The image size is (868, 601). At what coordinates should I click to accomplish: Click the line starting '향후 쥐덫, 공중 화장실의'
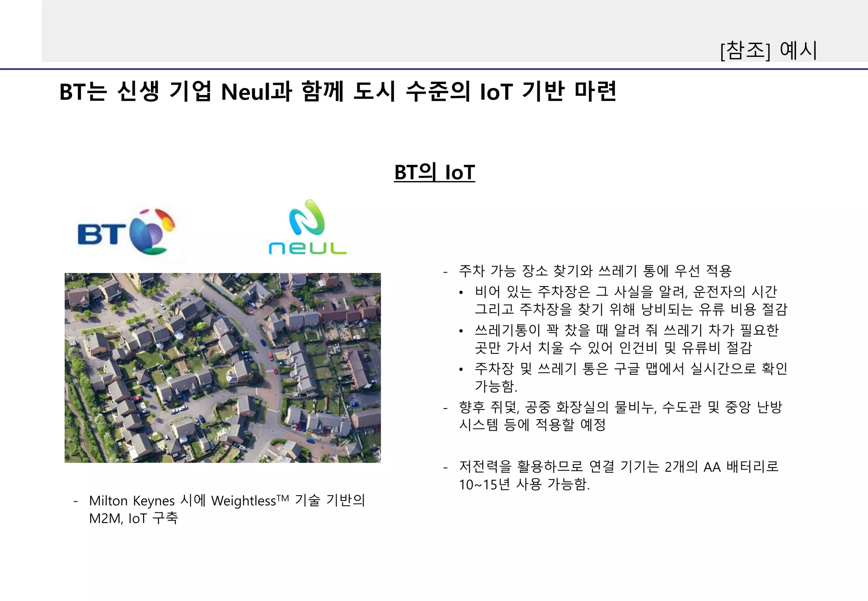click(x=621, y=407)
